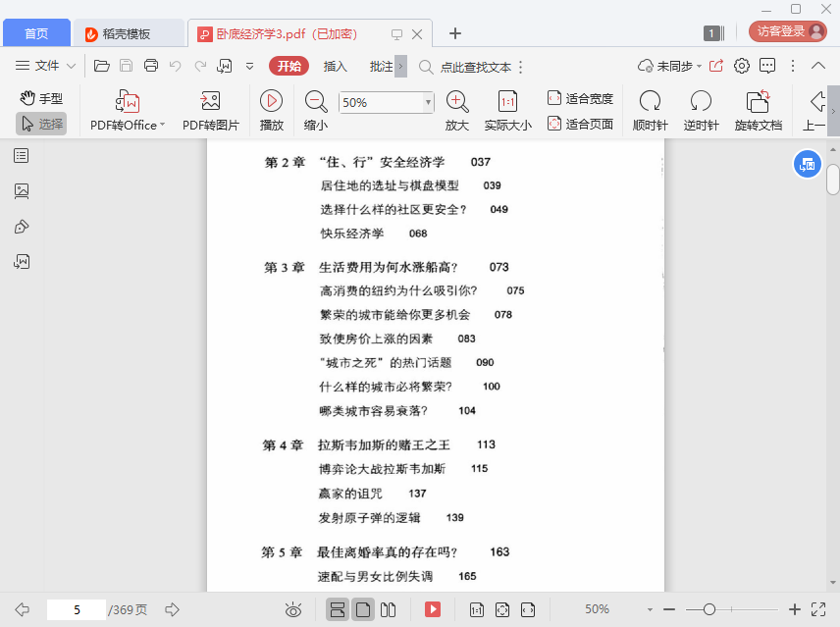Open settings gear icon
Viewport: 840px width, 627px height.
tap(742, 66)
